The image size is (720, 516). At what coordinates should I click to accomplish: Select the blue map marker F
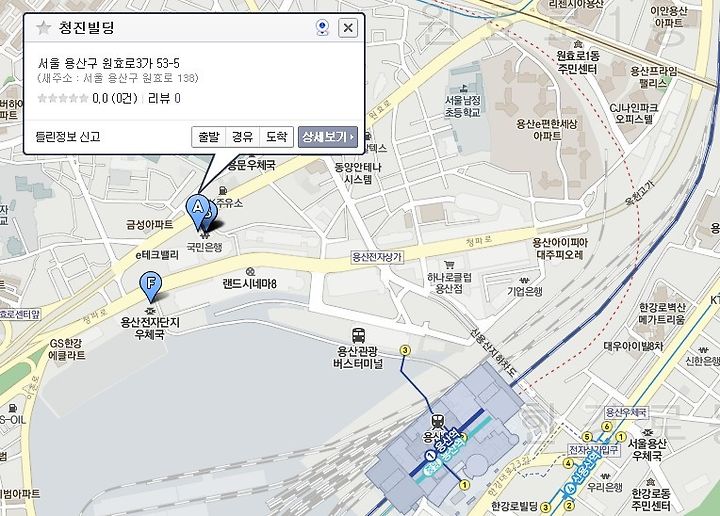click(151, 286)
